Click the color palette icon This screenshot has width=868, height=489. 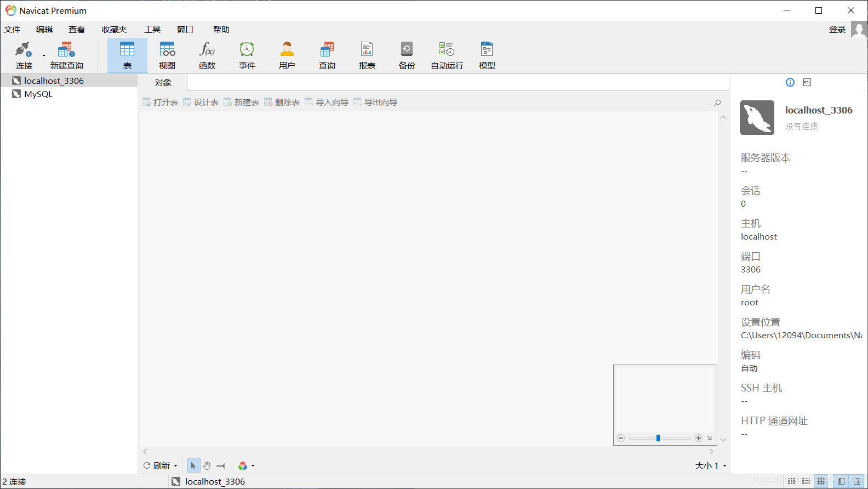[243, 465]
